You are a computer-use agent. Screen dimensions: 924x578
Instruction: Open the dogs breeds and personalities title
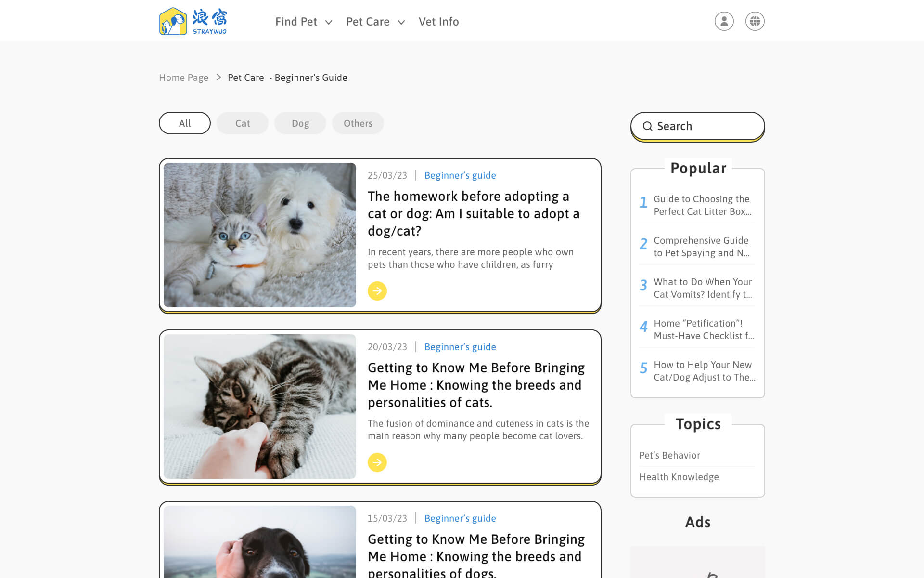(476, 554)
